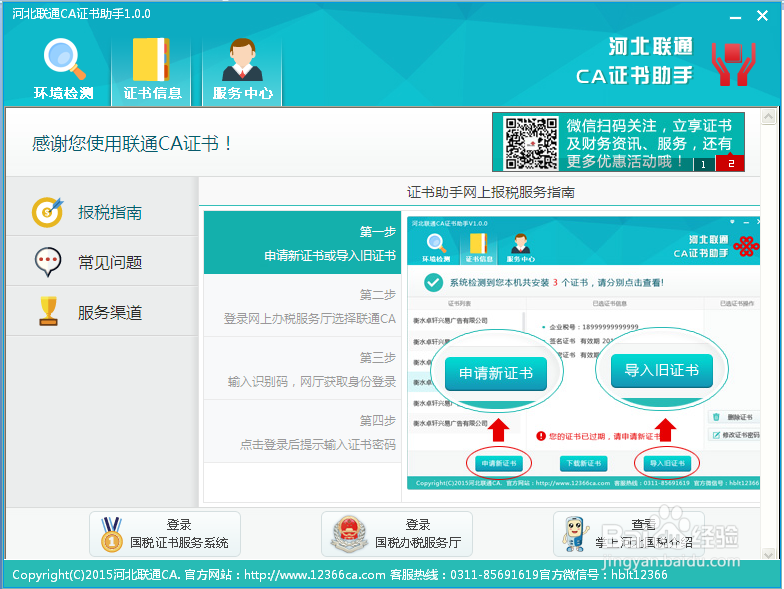
Task: Select step 第二步 登录网上办税服务厅
Action: (302, 306)
